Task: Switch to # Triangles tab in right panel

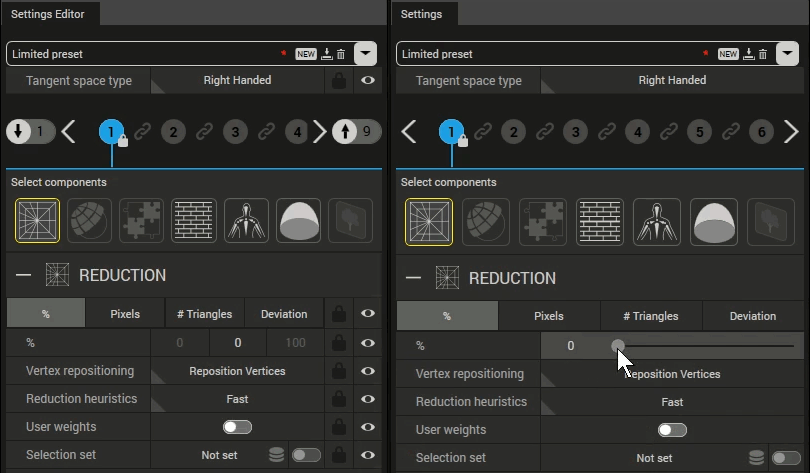Action: (x=651, y=316)
